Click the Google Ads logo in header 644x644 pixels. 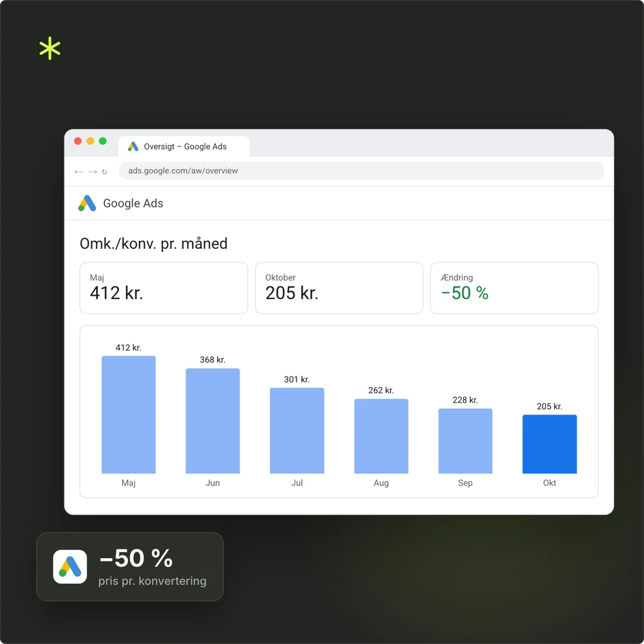coord(87,203)
